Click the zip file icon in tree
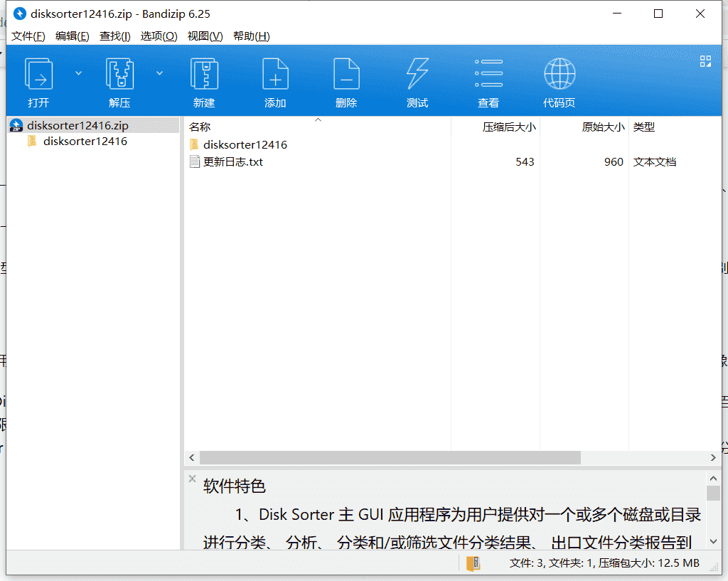Viewport: 728px width, 581px height. pos(16,125)
